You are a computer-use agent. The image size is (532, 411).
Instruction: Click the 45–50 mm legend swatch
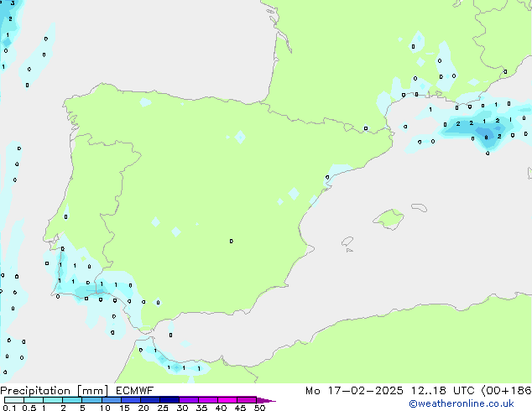(x=247, y=400)
